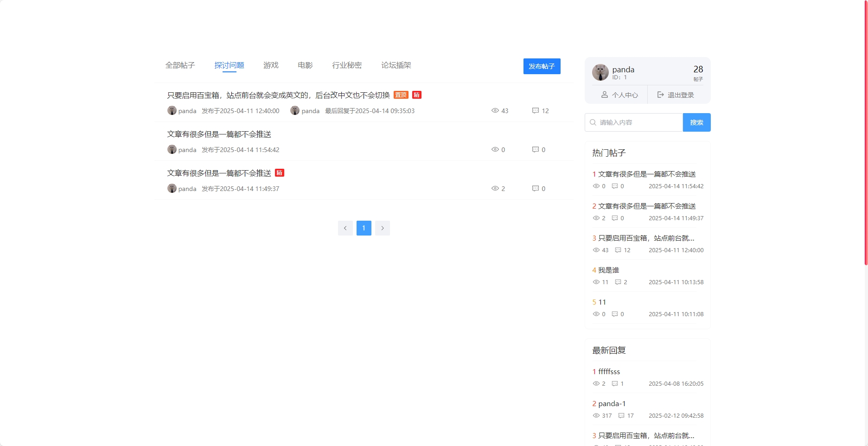The image size is (868, 446).
Task: Select page 1 in the pagination
Action: [x=364, y=228]
